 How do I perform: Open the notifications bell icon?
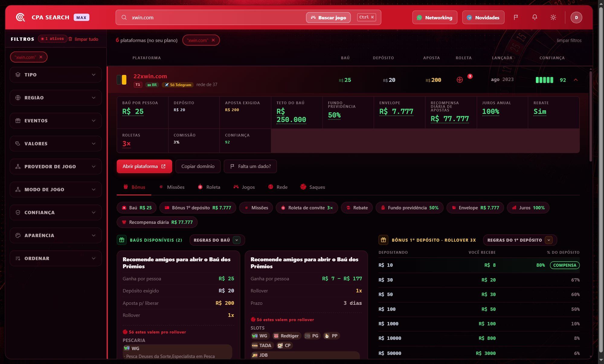[x=535, y=18]
